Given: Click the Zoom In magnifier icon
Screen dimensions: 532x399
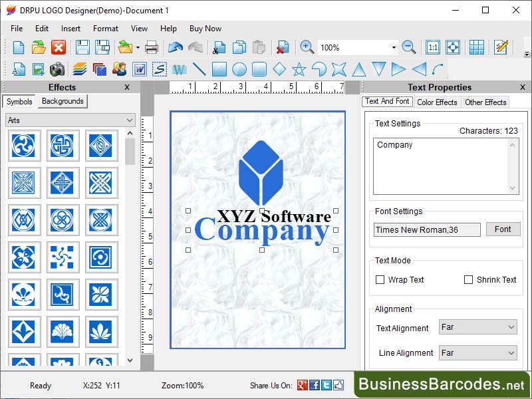Looking at the screenshot, I should coord(307,47).
